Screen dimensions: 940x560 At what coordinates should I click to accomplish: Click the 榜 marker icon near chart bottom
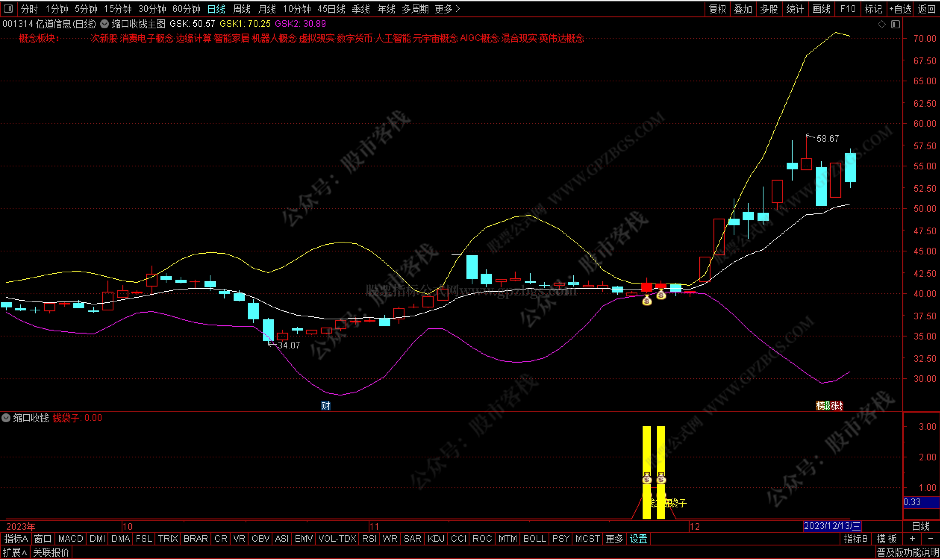point(820,406)
